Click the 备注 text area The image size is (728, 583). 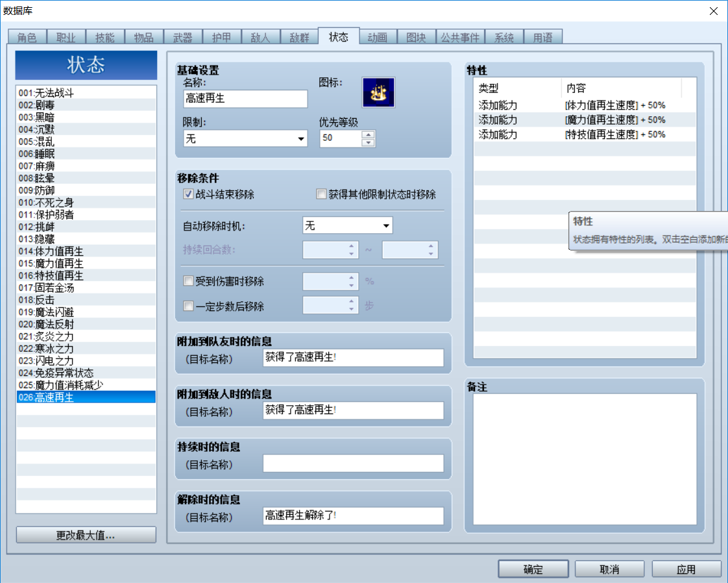coord(585,459)
